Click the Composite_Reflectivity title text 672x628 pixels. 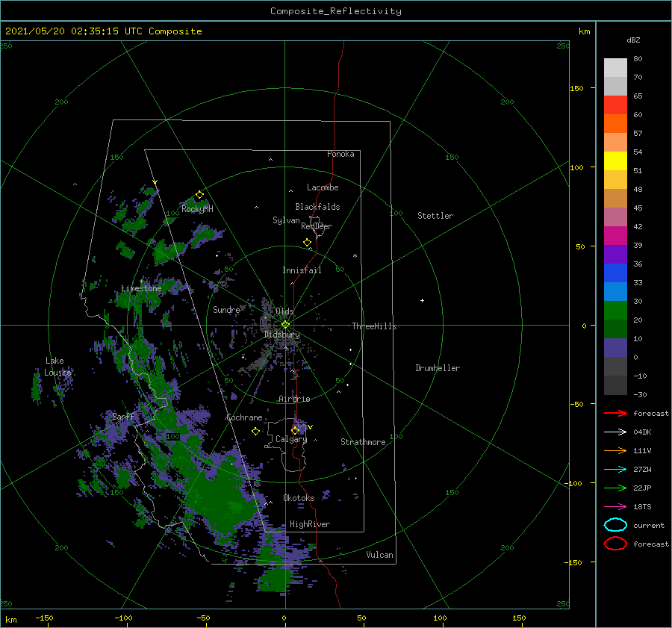pyautogui.click(x=335, y=11)
